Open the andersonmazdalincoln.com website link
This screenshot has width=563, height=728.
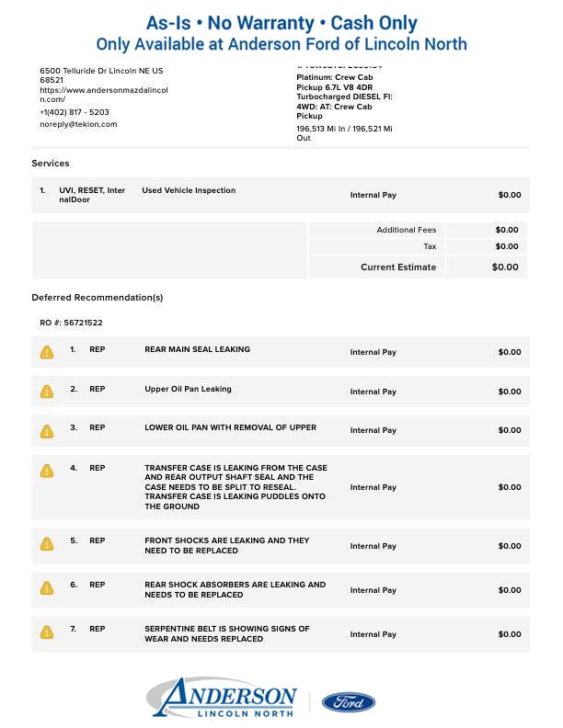pyautogui.click(x=103, y=95)
